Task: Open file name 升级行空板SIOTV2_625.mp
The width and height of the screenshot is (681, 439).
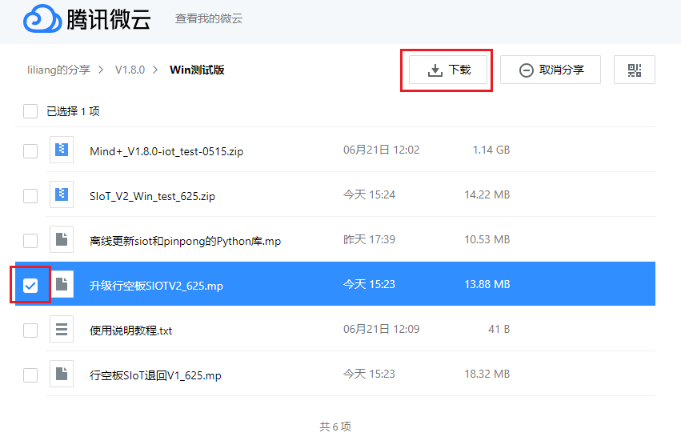Action: (x=156, y=286)
